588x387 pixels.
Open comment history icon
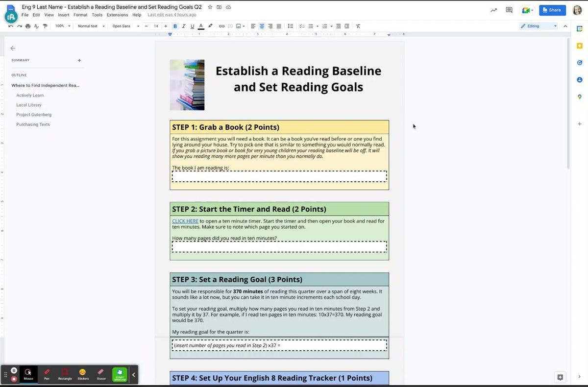click(x=509, y=10)
